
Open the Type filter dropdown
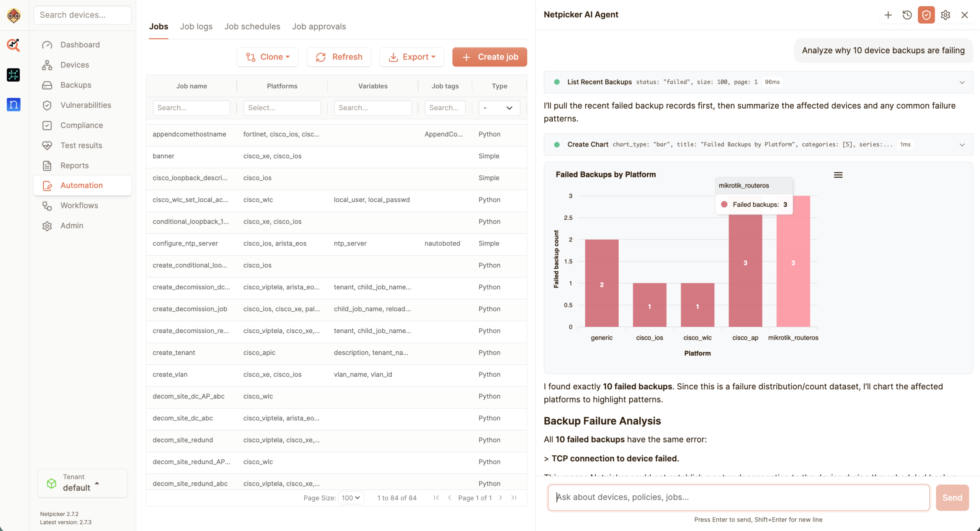[499, 108]
